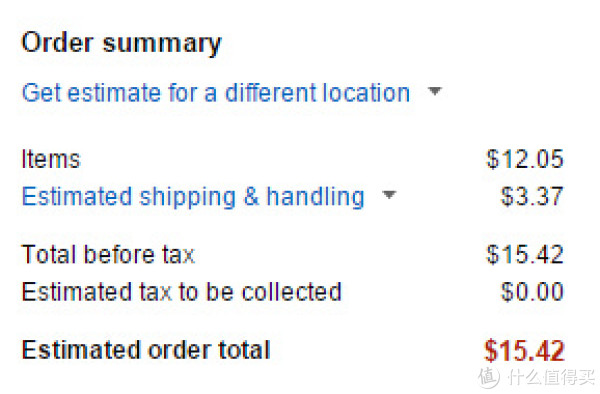Image resolution: width=600 pixels, height=394 pixels.
Task: Click the 'Estimated shipping & handling' link
Action: click(x=193, y=197)
